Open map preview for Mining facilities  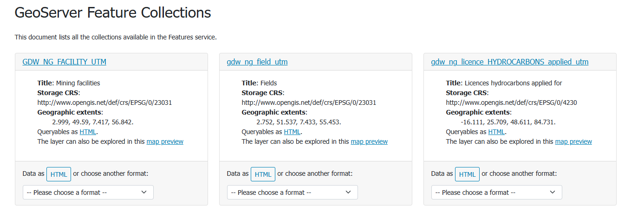coord(165,141)
